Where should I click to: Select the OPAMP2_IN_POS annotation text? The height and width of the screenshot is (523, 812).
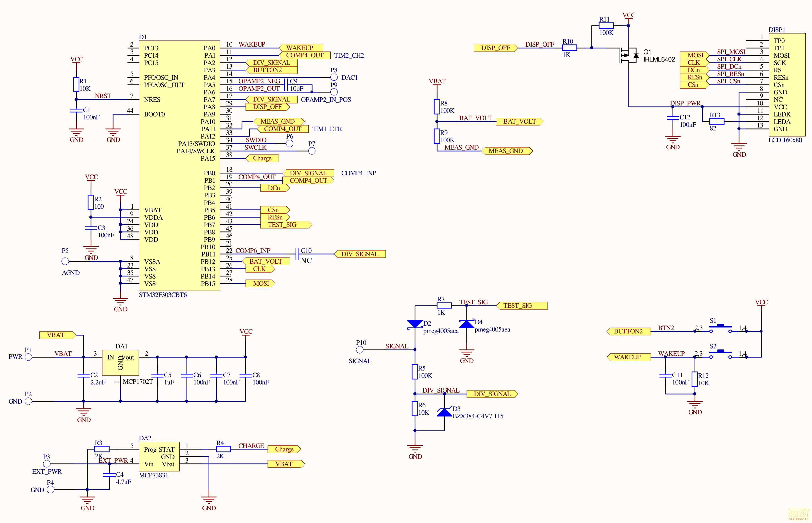(x=325, y=100)
